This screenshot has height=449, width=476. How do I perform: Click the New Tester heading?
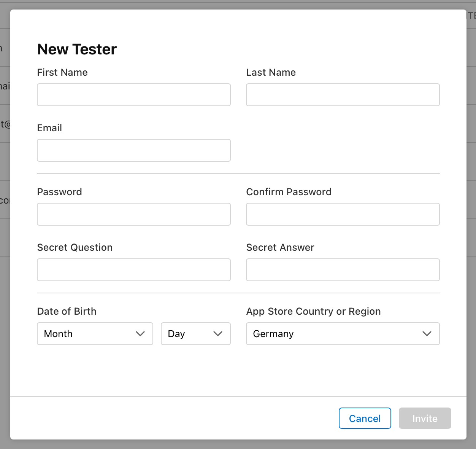77,49
